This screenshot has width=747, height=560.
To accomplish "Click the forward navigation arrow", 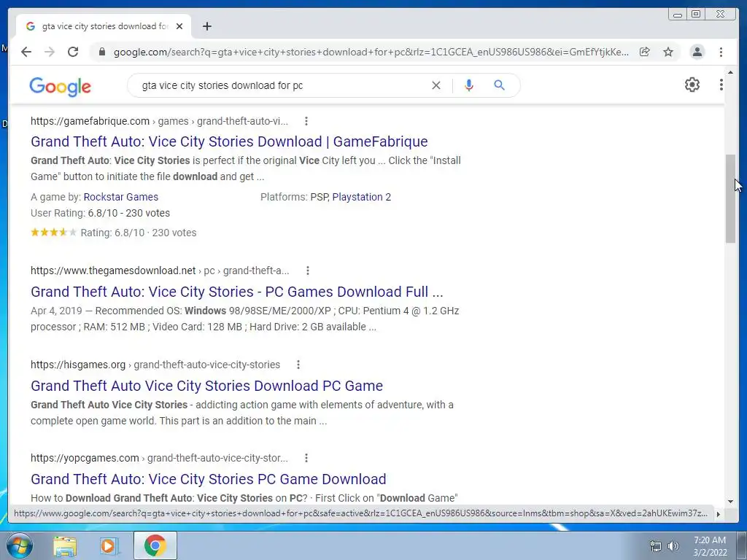I will (x=50, y=52).
